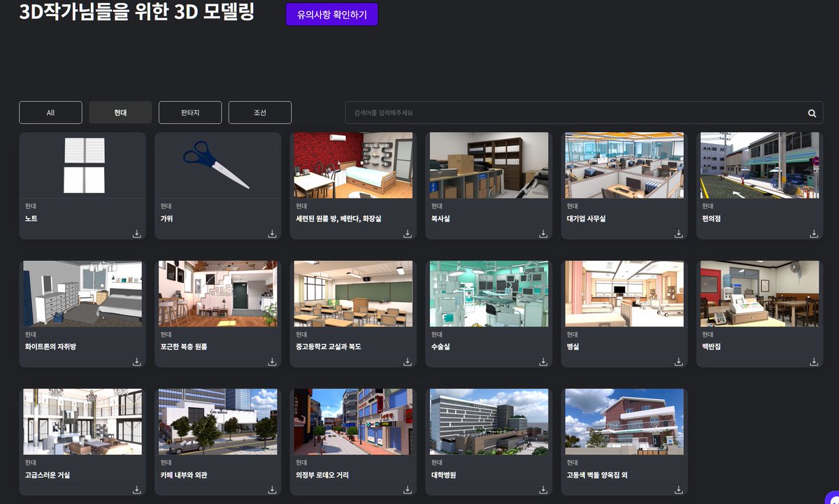
Task: Click the 대학병원 title text
Action: point(443,475)
